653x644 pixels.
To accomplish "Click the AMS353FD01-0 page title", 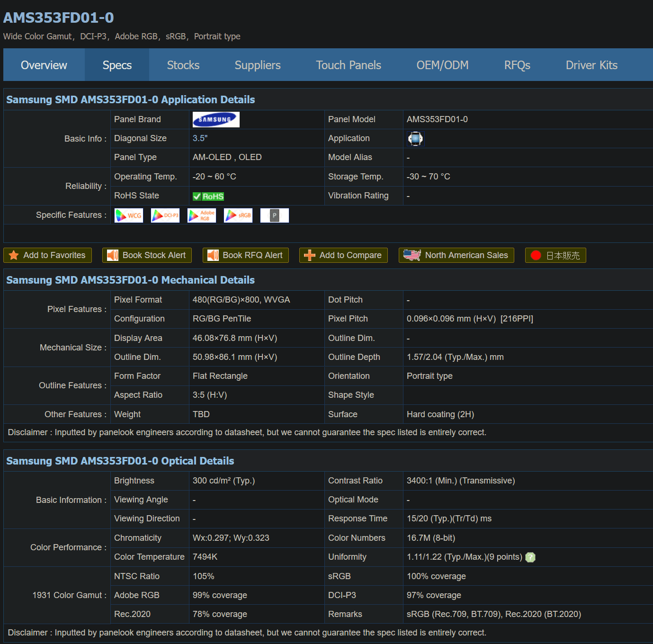I will tap(58, 18).
